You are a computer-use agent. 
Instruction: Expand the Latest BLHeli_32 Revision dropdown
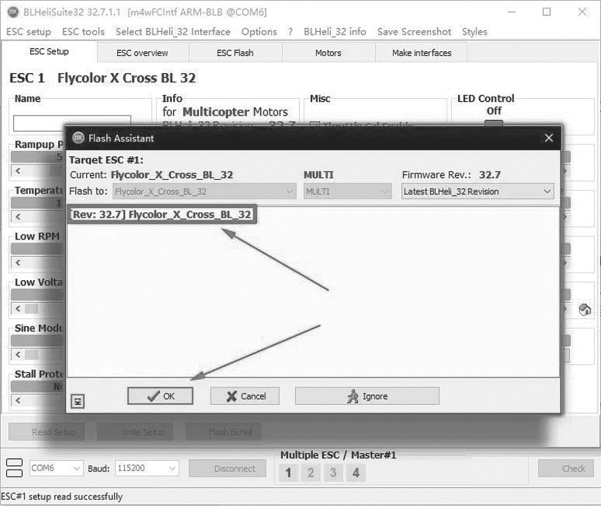[478, 191]
